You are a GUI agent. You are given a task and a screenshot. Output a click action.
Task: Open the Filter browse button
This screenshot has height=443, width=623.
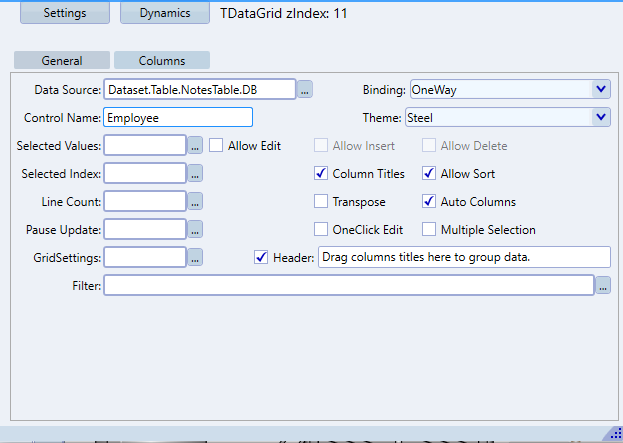pos(603,286)
